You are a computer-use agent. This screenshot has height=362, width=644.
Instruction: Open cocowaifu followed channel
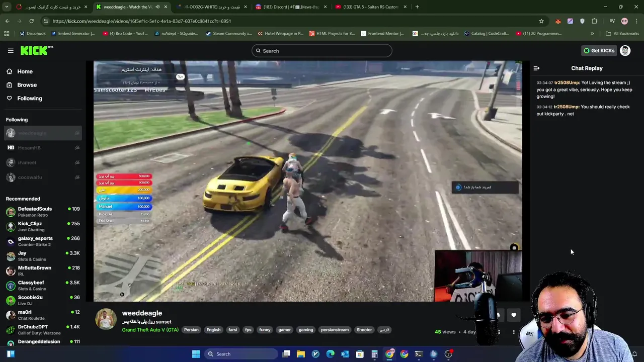pyautogui.click(x=43, y=177)
